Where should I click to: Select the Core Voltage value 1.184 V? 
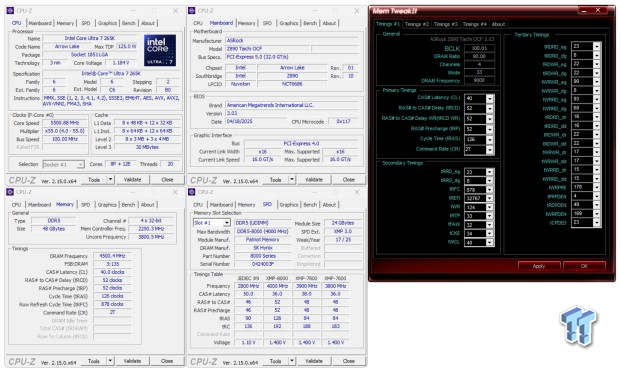pos(121,63)
